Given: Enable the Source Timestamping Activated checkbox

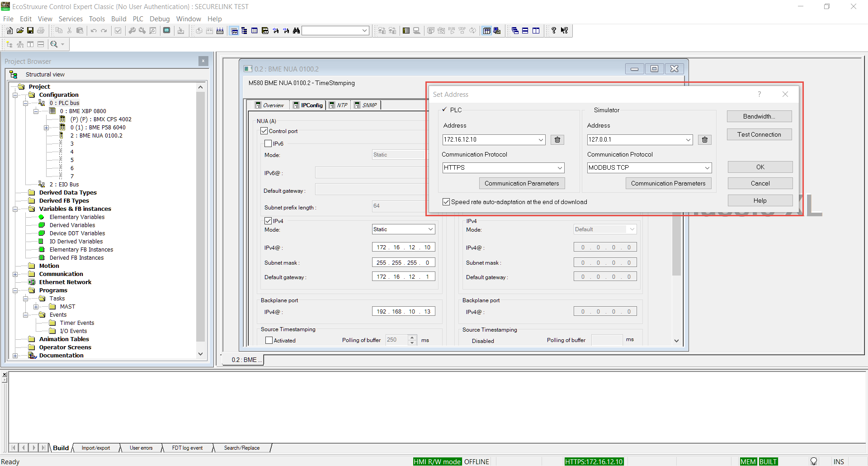Looking at the screenshot, I should (269, 341).
